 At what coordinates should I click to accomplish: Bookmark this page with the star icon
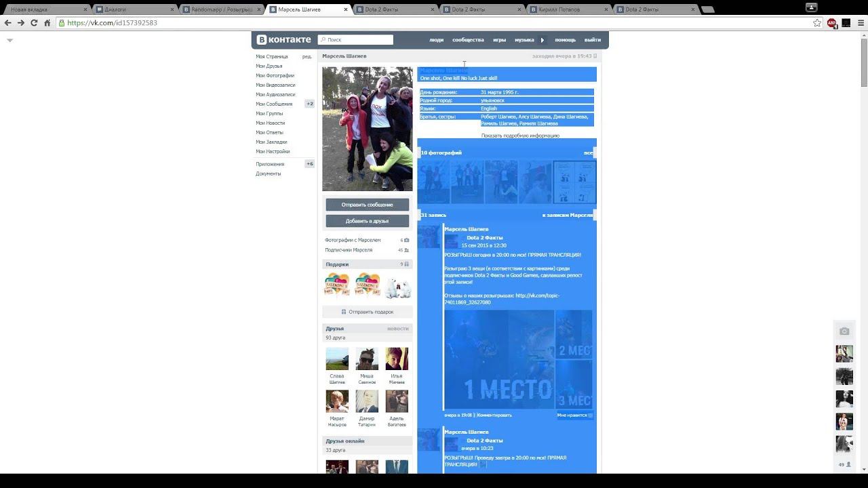tap(817, 22)
